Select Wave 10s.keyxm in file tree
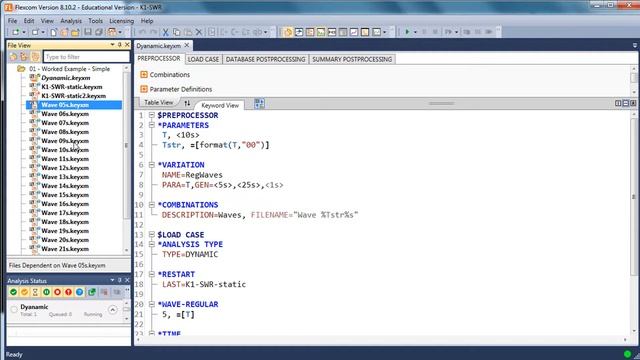 [x=65, y=150]
